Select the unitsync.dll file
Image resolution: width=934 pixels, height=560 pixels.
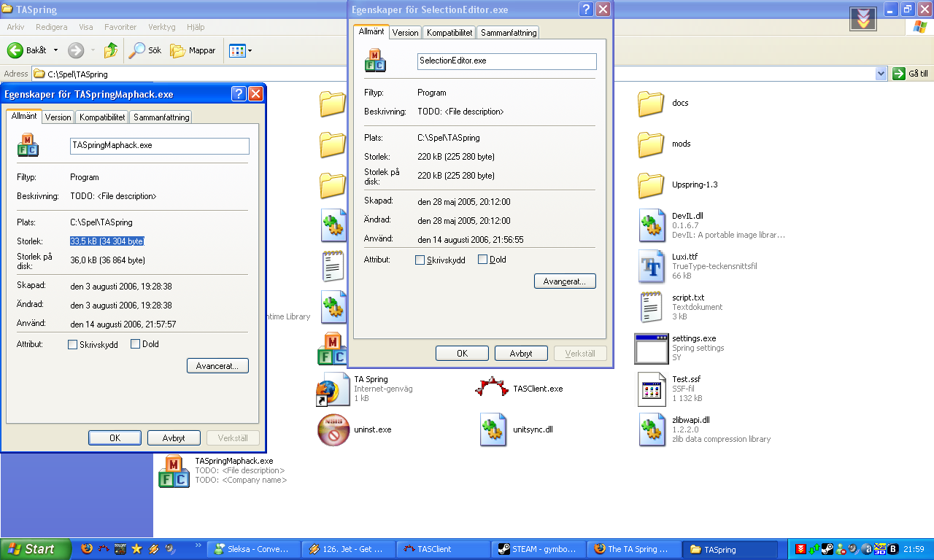[x=517, y=429]
